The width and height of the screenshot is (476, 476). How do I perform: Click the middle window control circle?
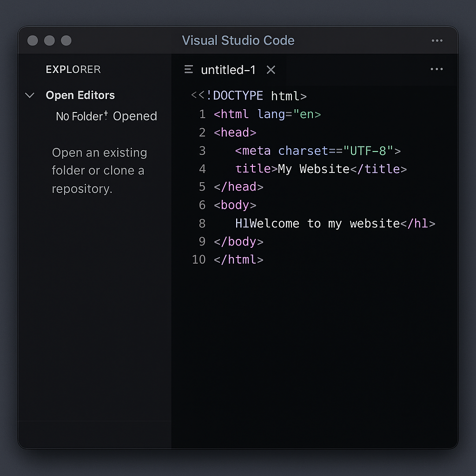click(49, 41)
